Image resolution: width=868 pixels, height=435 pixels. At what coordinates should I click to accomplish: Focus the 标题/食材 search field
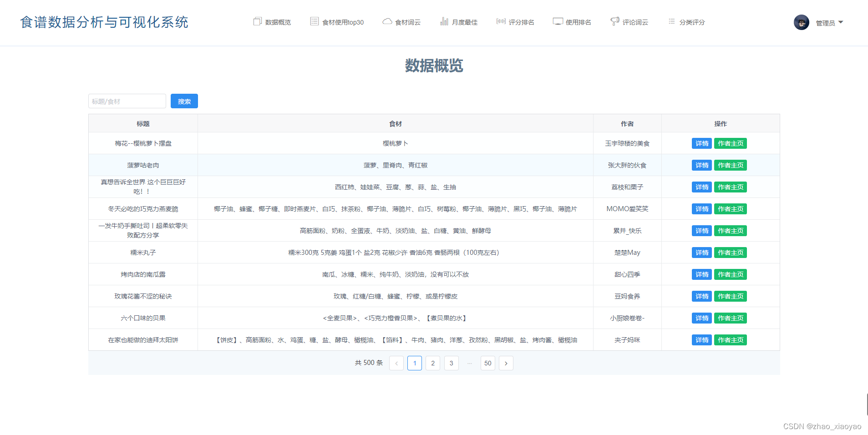(x=127, y=101)
